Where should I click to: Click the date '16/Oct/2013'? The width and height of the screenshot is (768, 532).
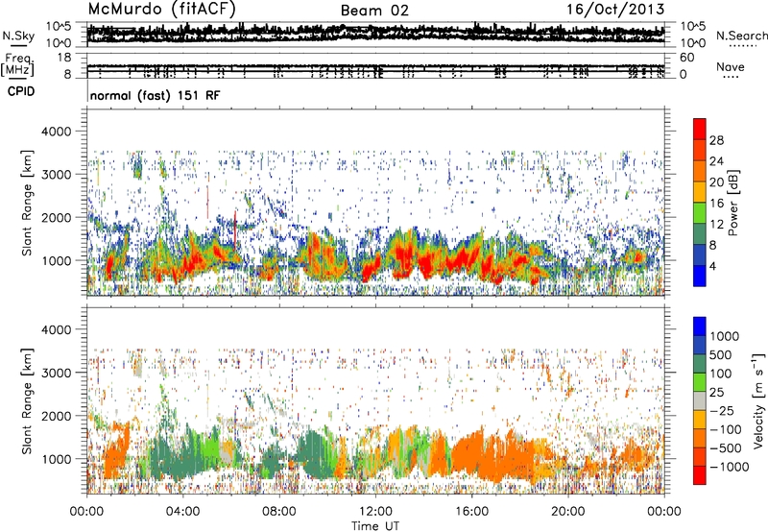tap(615, 10)
